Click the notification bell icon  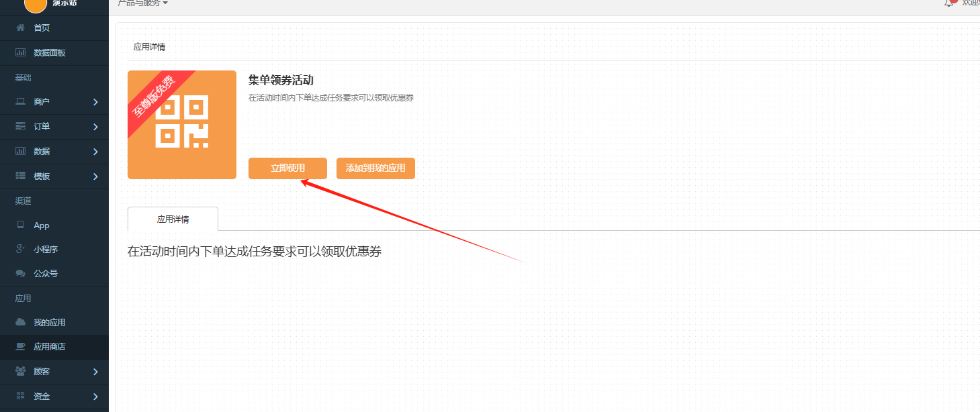click(949, 3)
